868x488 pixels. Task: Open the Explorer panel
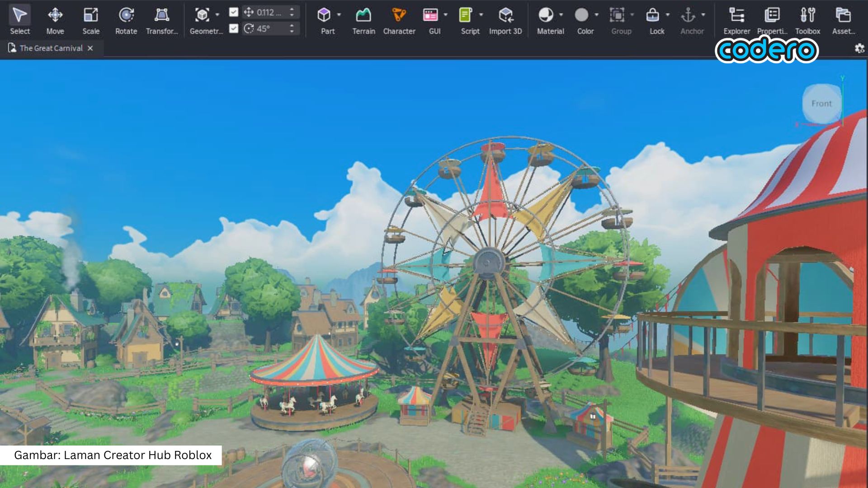(736, 20)
